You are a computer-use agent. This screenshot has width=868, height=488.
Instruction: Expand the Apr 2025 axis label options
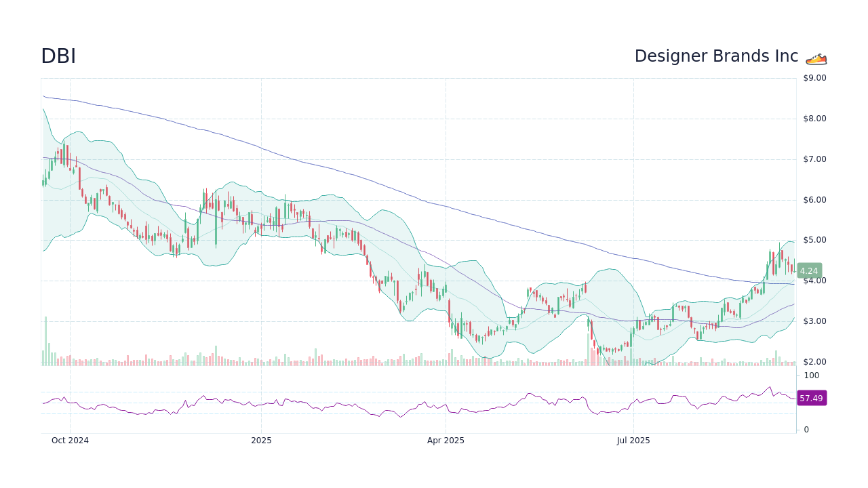[x=446, y=440]
